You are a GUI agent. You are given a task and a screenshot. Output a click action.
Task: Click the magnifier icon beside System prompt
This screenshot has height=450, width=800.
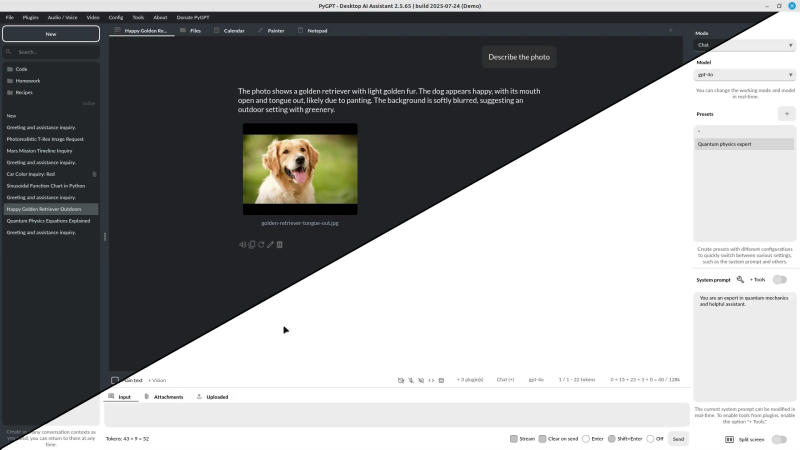tap(740, 280)
